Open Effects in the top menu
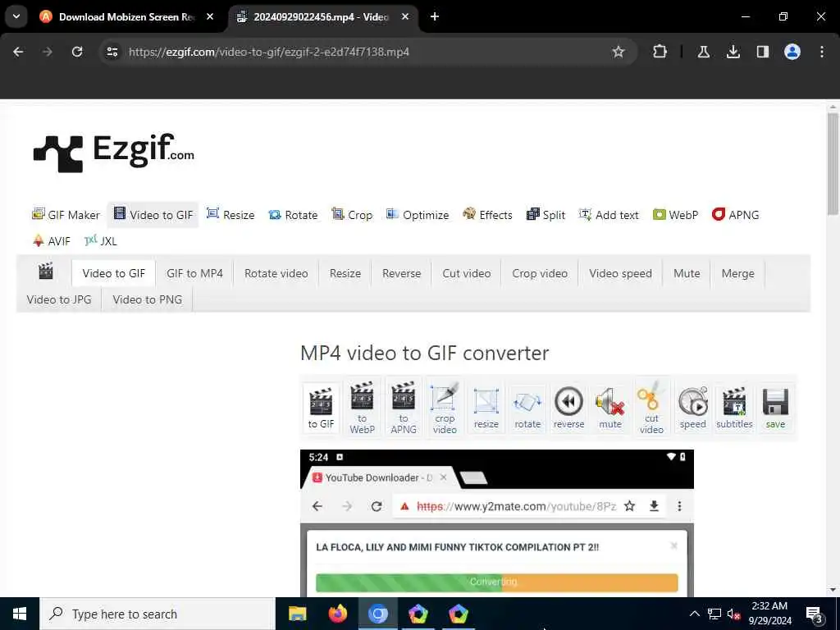Viewport: 840px width, 630px height. (x=487, y=215)
